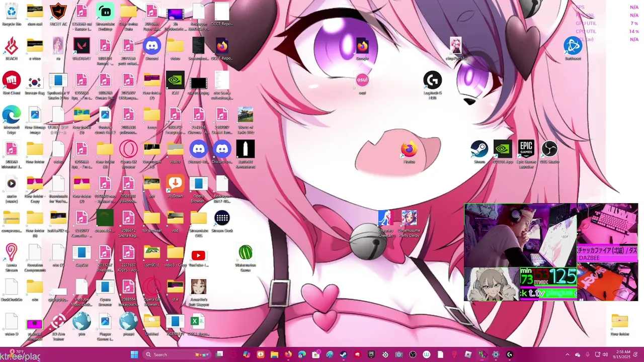This screenshot has width=644, height=362.
Task: Launch iFlyDown shortcut
Action: coord(175,187)
